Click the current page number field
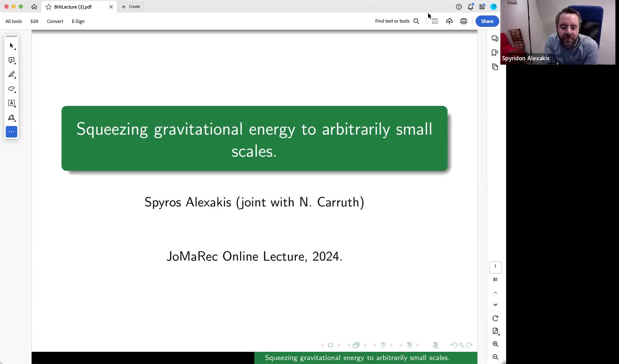 pos(495,267)
